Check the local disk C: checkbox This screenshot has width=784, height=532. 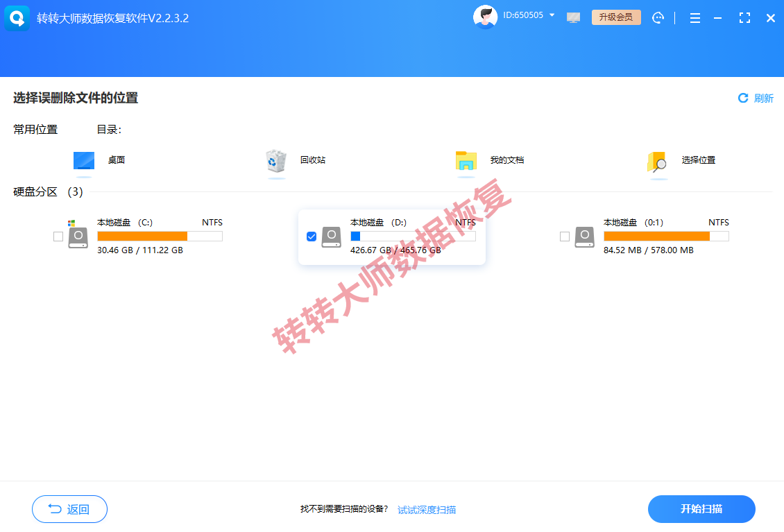[x=58, y=237]
